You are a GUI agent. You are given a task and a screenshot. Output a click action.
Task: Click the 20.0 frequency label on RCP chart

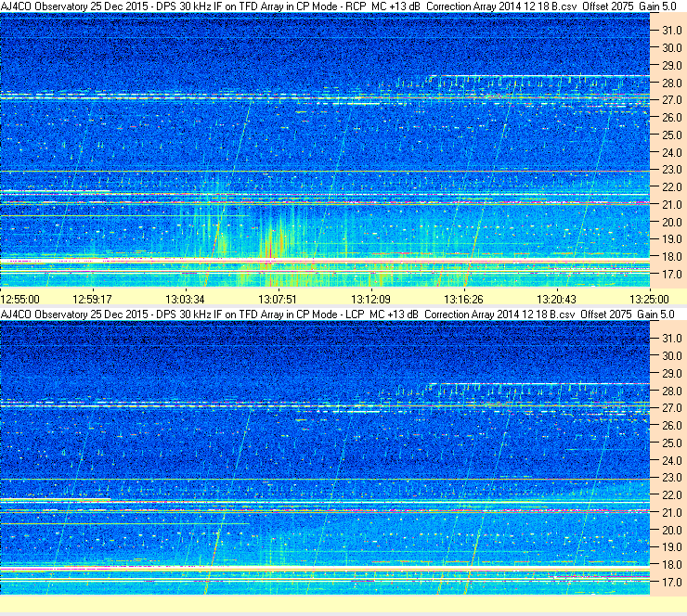click(671, 223)
